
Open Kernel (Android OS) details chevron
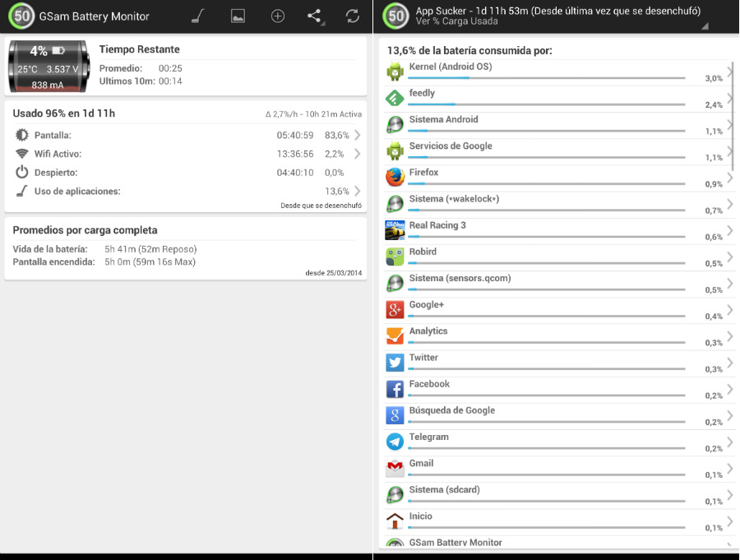[x=730, y=72]
